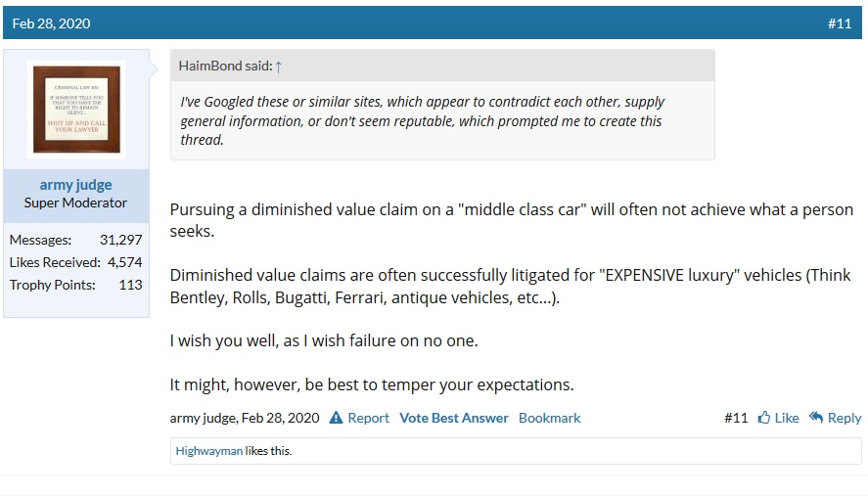Vote Best Answer for this post
Viewport: 868px width, 496px height.
454,418
